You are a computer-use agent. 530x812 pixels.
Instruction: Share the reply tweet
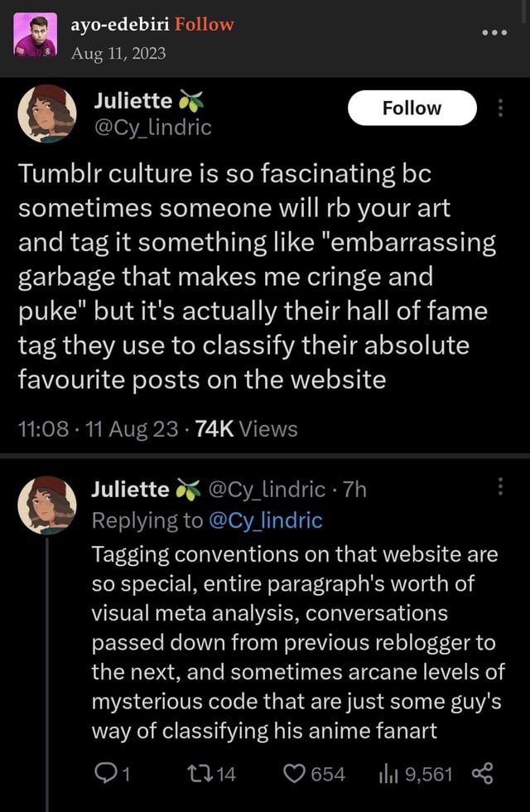(482, 774)
